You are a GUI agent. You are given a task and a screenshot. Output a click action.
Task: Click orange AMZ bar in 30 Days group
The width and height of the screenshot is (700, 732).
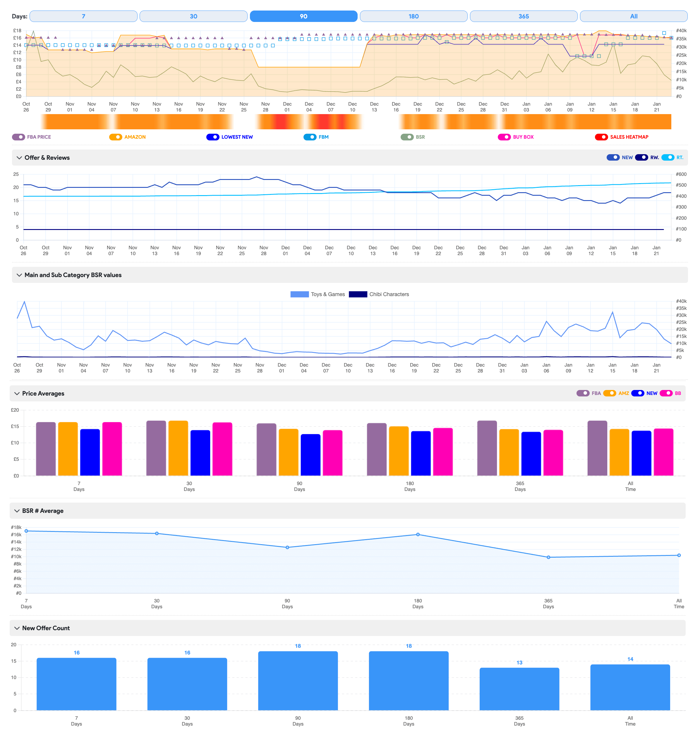178,448
